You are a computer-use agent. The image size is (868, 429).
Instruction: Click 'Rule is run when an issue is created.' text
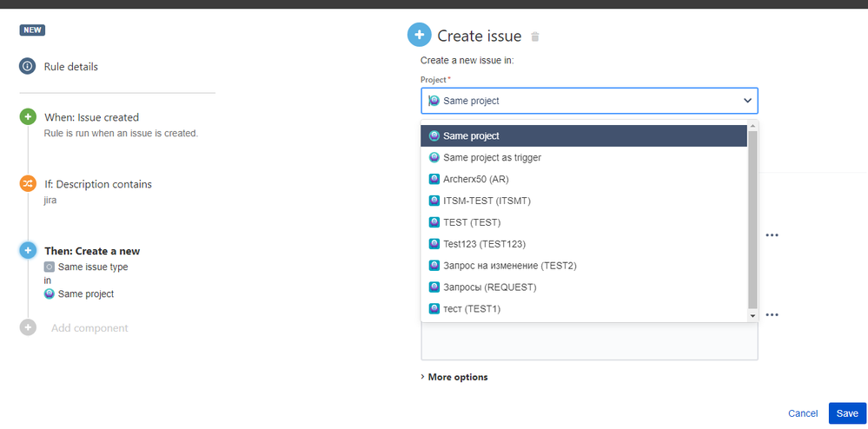[121, 134]
